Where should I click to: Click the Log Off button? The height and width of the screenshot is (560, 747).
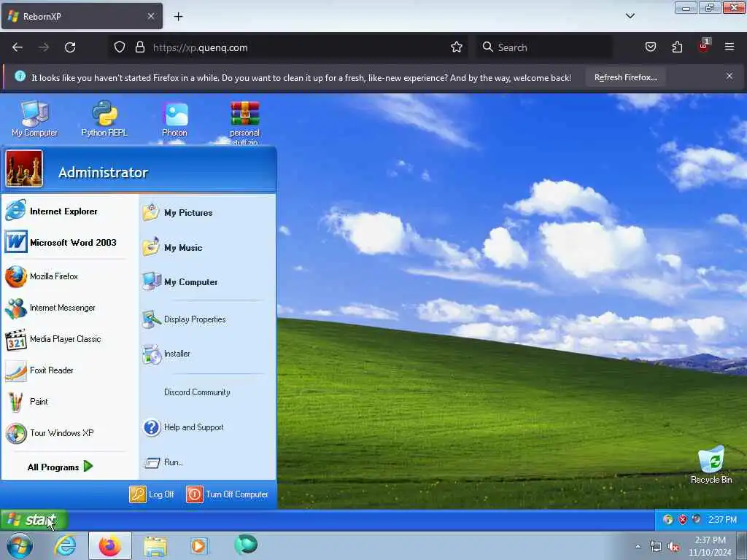pyautogui.click(x=152, y=494)
